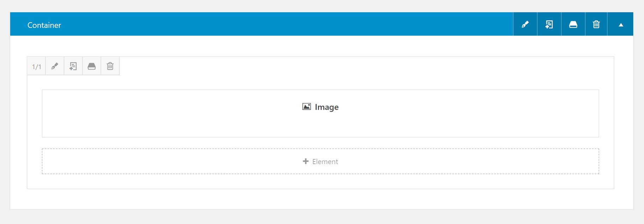This screenshot has width=644, height=224.
Task: Clone the Container using header duplicate icon
Action: coord(549,24)
